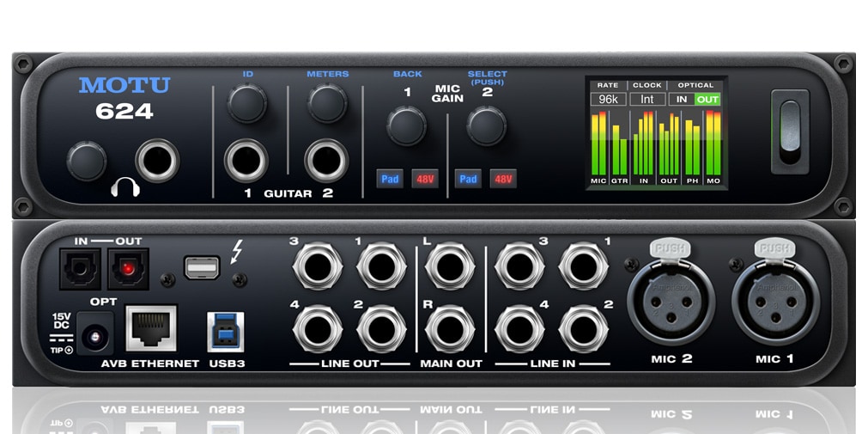This screenshot has height=434, width=868.
Task: Click the 'AVB ETHERNET' label
Action: click(150, 364)
